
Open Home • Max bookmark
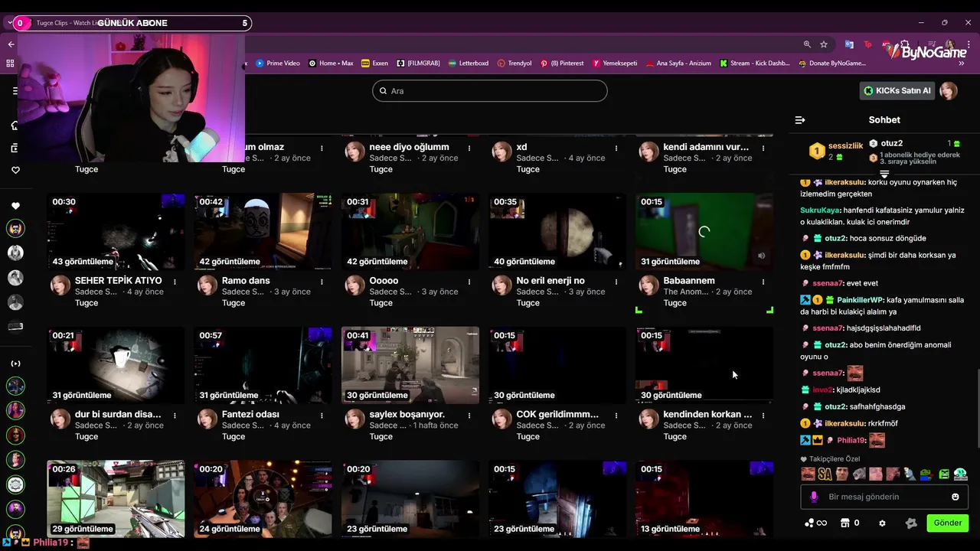point(331,64)
